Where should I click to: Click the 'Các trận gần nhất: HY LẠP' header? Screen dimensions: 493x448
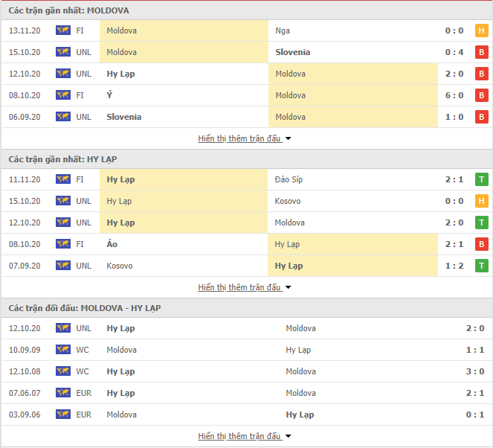(62, 159)
